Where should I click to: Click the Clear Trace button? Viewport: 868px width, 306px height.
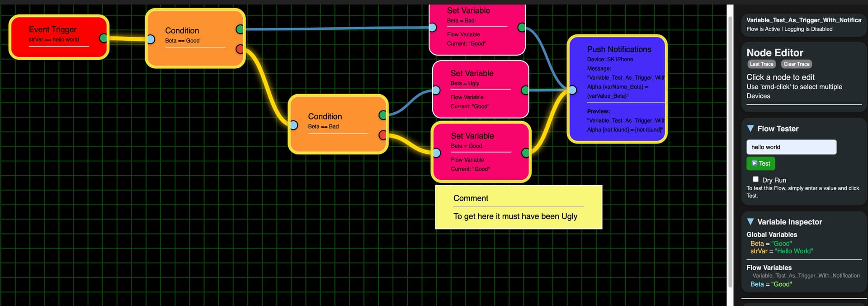coord(796,64)
